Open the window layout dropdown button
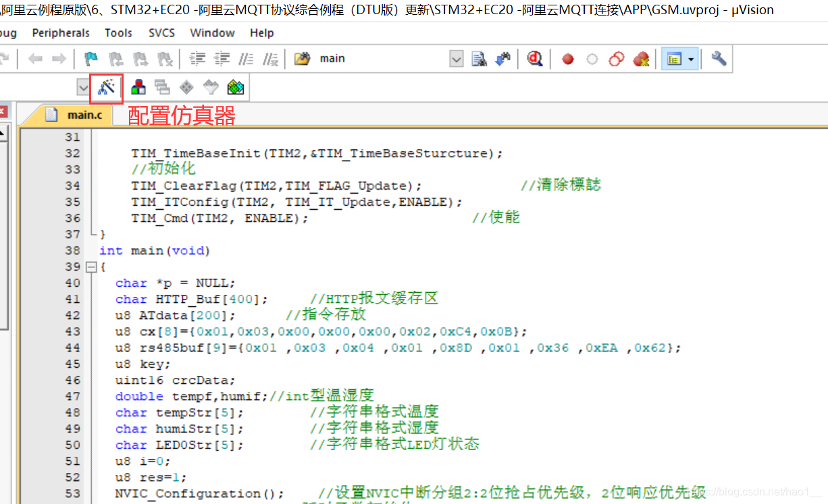 (x=679, y=59)
